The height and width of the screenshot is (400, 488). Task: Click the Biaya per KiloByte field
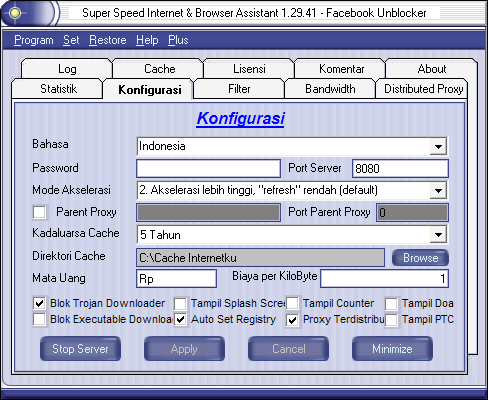pyautogui.click(x=384, y=278)
